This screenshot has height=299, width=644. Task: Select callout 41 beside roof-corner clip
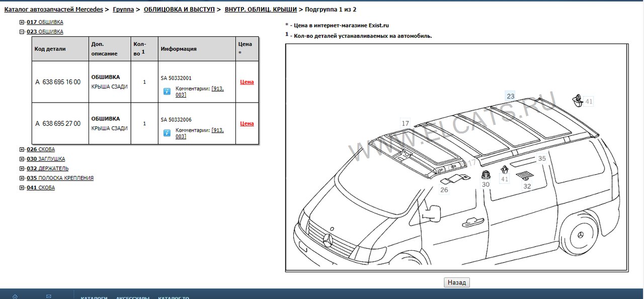(589, 101)
